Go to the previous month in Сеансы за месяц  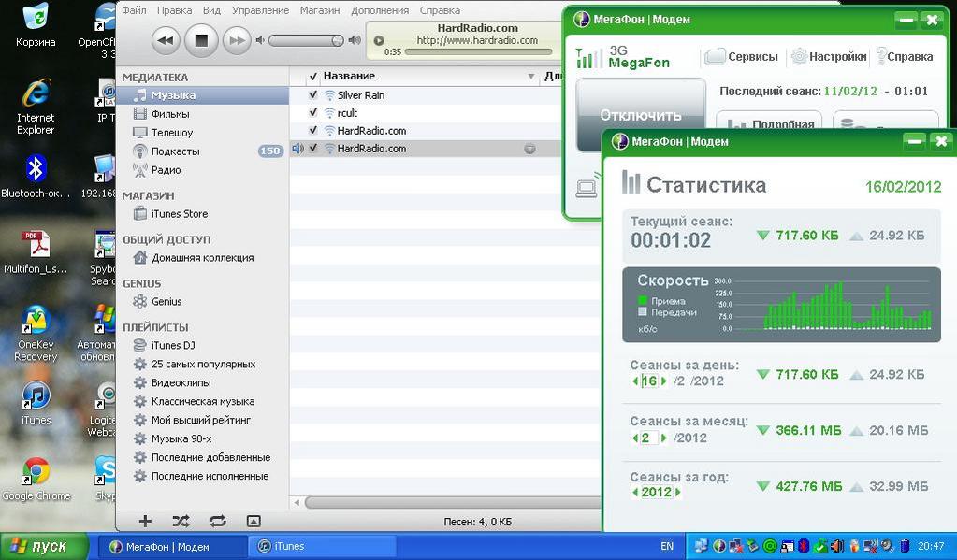point(635,438)
